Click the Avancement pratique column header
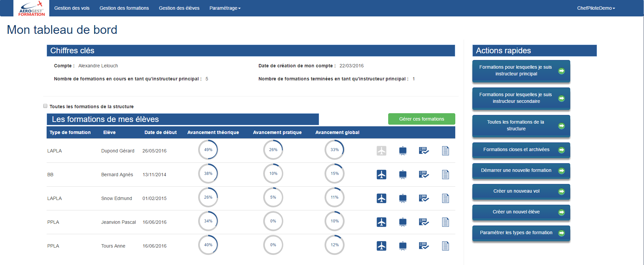Screen dimensions: 644x265 click(277, 132)
